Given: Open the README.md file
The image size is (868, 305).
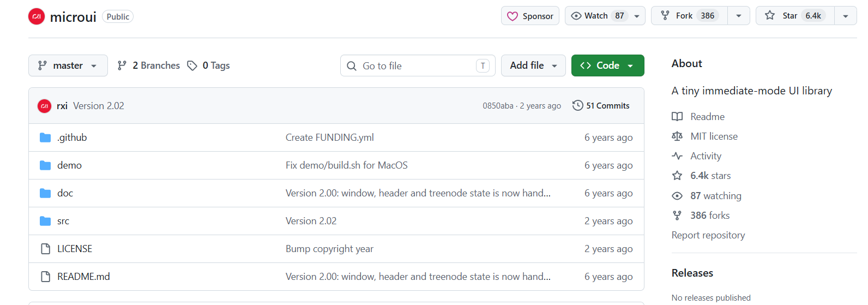Looking at the screenshot, I should pos(83,277).
